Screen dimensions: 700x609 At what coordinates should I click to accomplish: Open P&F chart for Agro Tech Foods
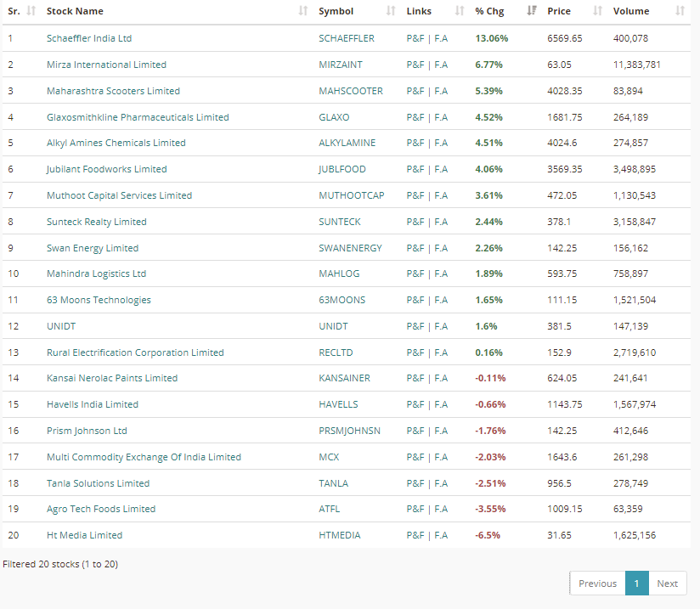point(415,509)
